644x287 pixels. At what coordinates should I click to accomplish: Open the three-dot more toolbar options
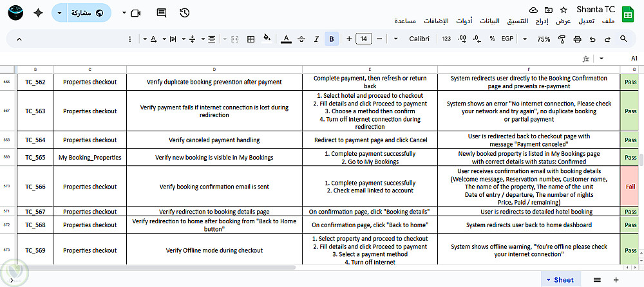[130, 39]
